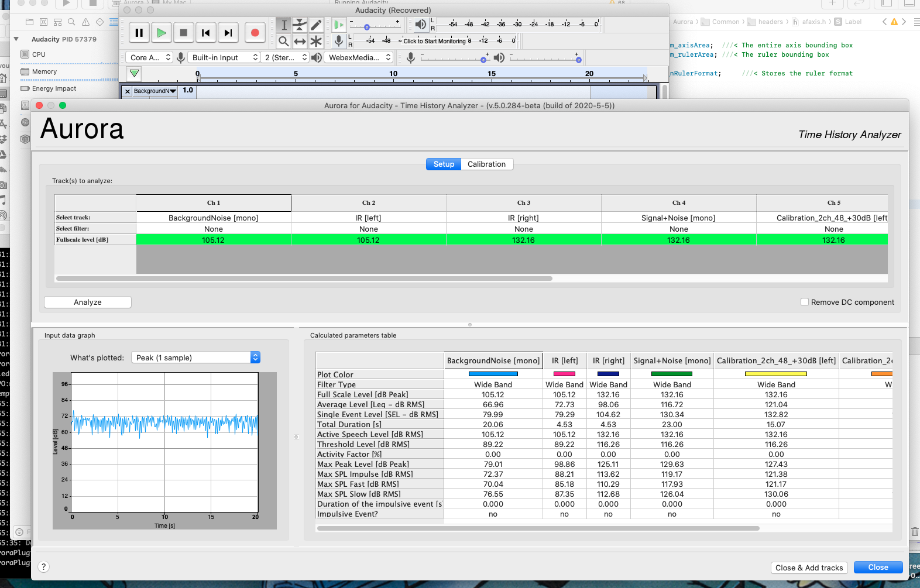Click the blue Close button in Aurora
The height and width of the screenshot is (588, 920).
pos(878,568)
